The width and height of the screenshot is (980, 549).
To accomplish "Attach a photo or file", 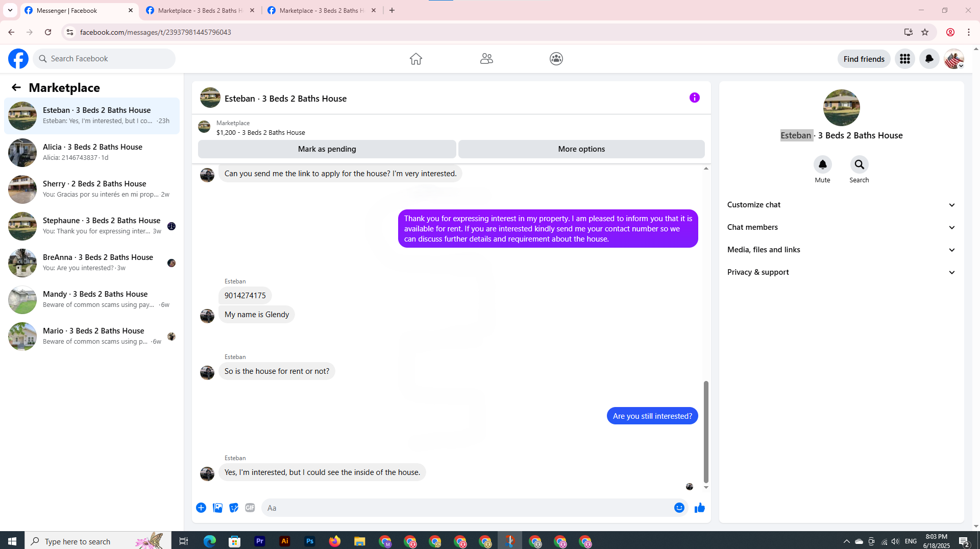I will click(217, 508).
